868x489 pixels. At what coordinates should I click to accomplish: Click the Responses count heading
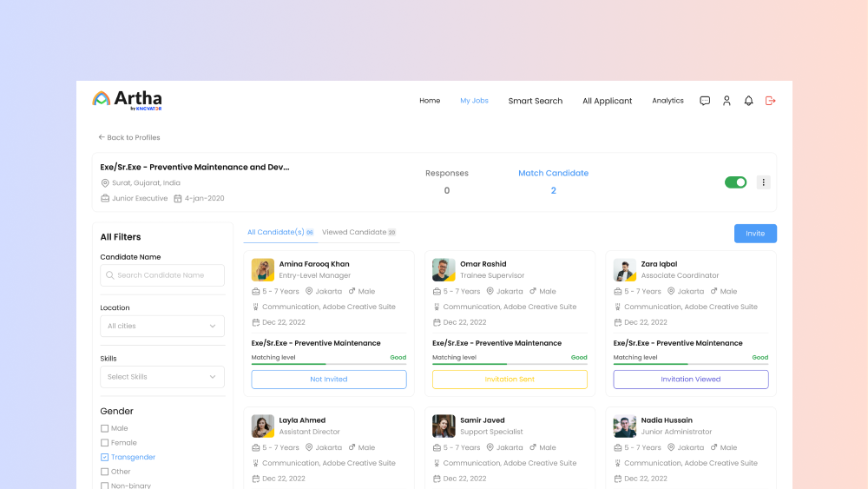tap(447, 174)
